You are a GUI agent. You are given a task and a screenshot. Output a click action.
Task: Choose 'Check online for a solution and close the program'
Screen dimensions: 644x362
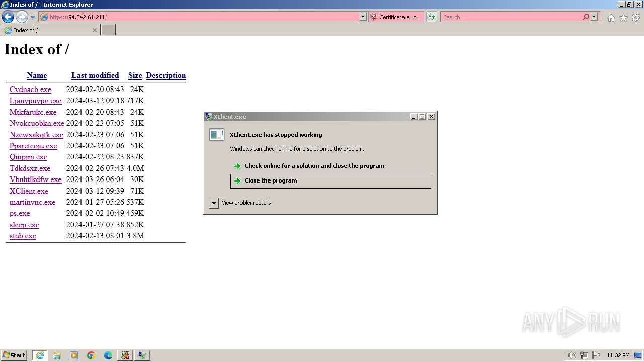coord(331,166)
